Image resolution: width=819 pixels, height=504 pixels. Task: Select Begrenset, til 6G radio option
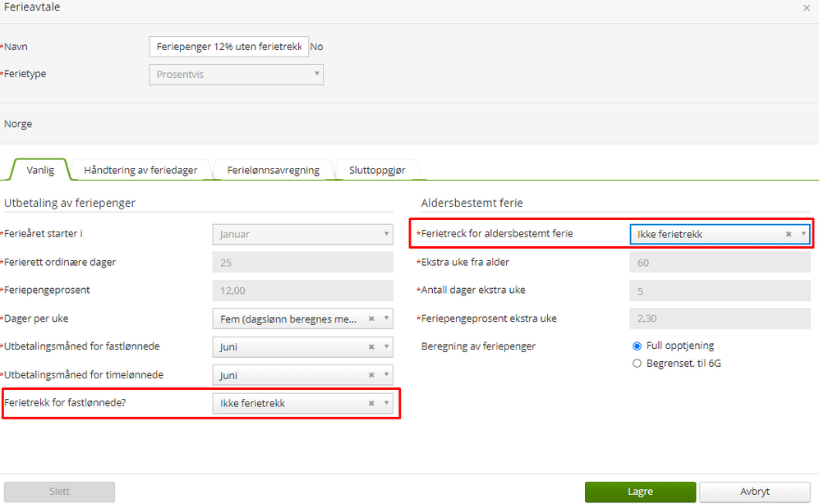tap(637, 364)
